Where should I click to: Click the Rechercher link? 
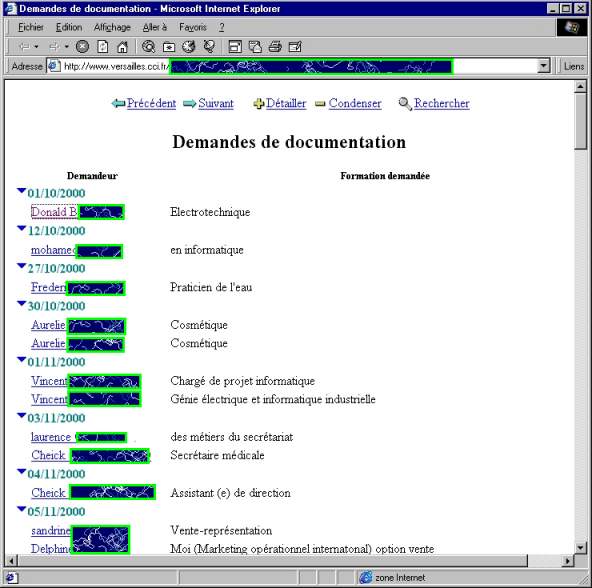click(441, 103)
